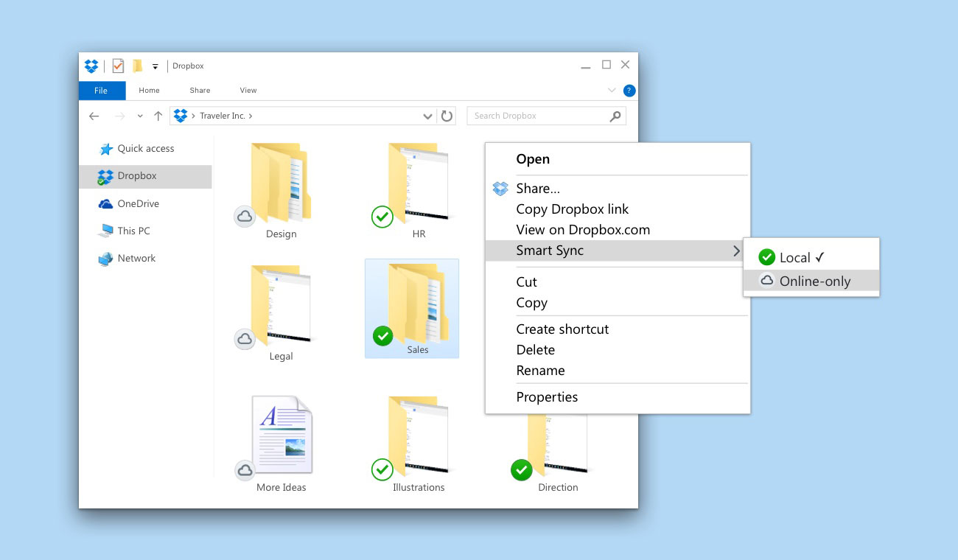Click the Dropbox icon in the breadcrumb bar
Image resolution: width=958 pixels, height=560 pixels.
click(179, 115)
